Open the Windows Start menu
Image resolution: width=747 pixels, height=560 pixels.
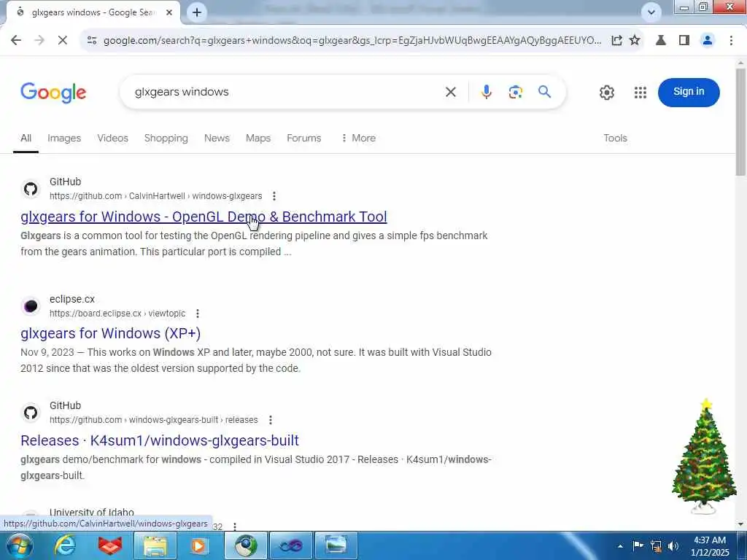click(x=18, y=545)
